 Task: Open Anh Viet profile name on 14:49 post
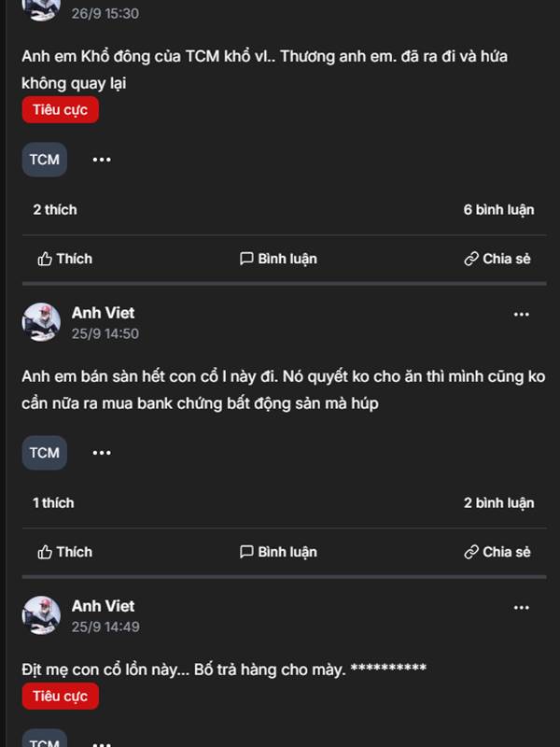(x=103, y=606)
